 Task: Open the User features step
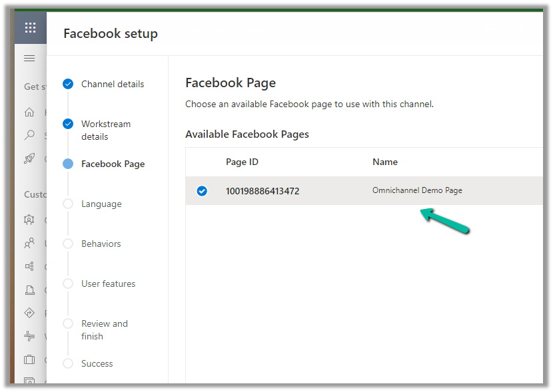108,284
